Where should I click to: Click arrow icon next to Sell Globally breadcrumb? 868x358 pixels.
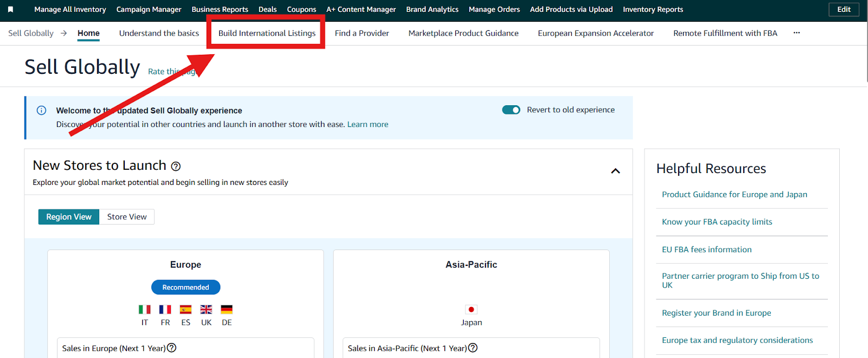(64, 33)
